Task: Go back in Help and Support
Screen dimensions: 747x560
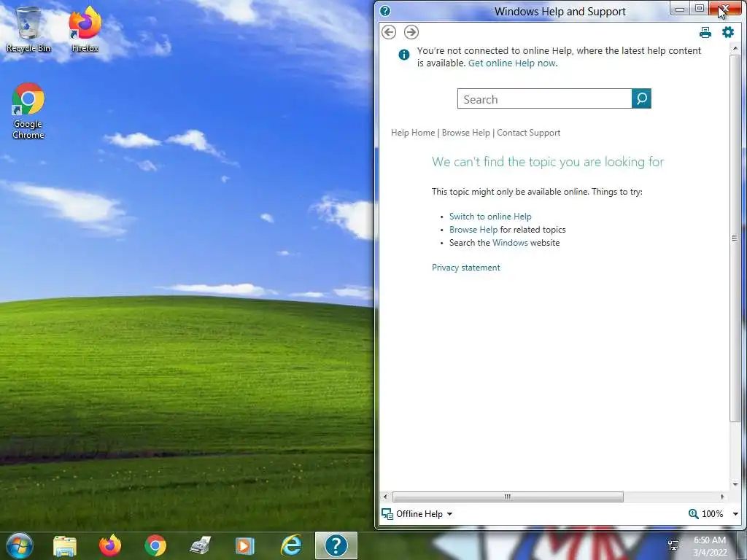Action: click(x=389, y=32)
